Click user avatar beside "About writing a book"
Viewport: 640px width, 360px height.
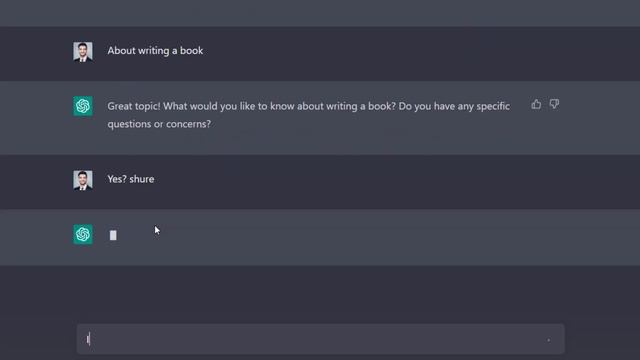point(83,52)
